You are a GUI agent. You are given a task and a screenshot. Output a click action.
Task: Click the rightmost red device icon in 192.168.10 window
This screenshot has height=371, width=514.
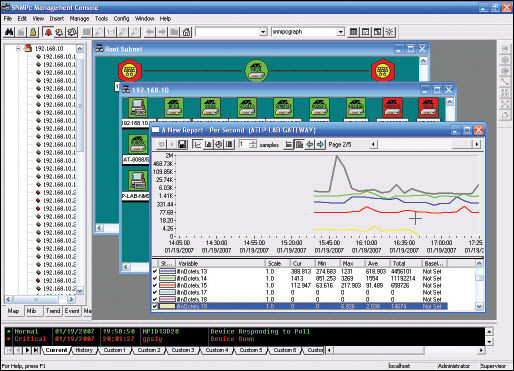point(428,108)
